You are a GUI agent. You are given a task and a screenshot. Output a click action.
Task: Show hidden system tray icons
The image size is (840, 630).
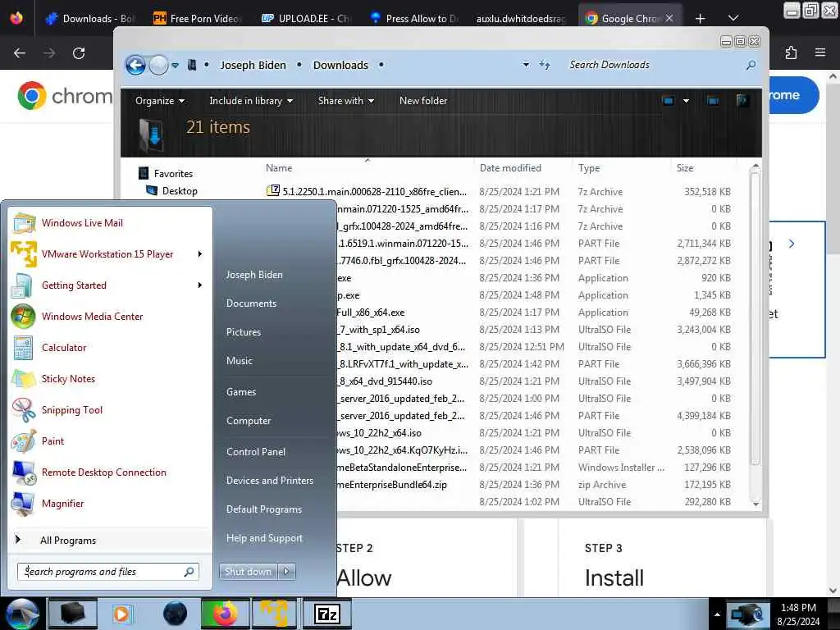coord(717,614)
